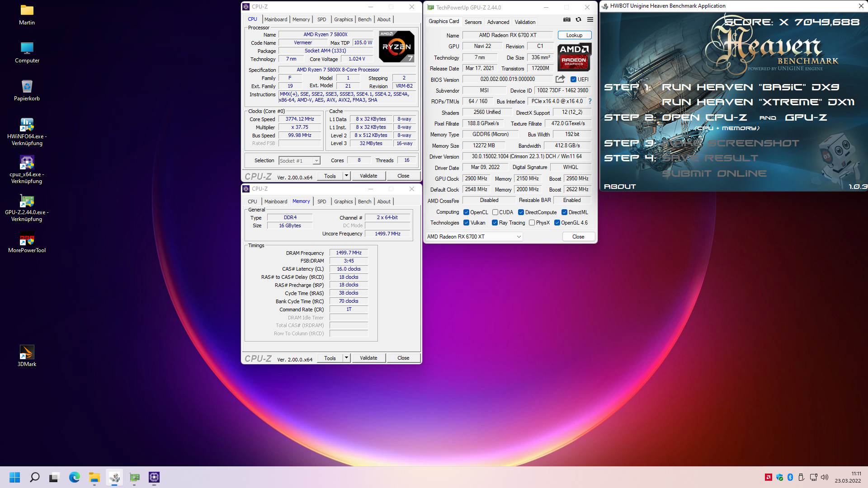
Task: Open File Explorer from taskbar
Action: tap(94, 477)
